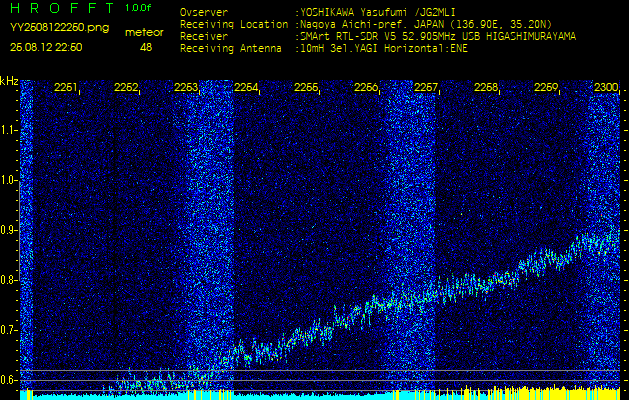Click the time marker 2253
This screenshot has width=629, height=400.
[x=186, y=87]
